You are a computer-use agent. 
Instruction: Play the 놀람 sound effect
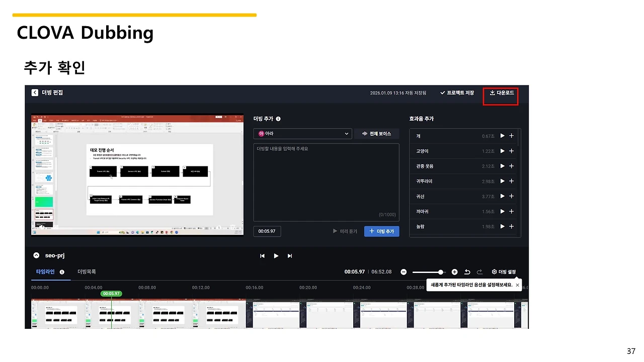pos(502,226)
